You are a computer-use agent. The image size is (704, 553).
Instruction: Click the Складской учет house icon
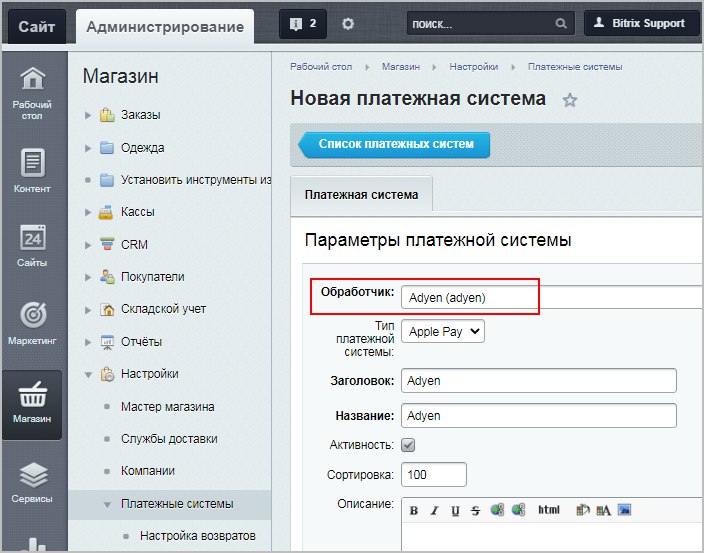click(x=107, y=309)
